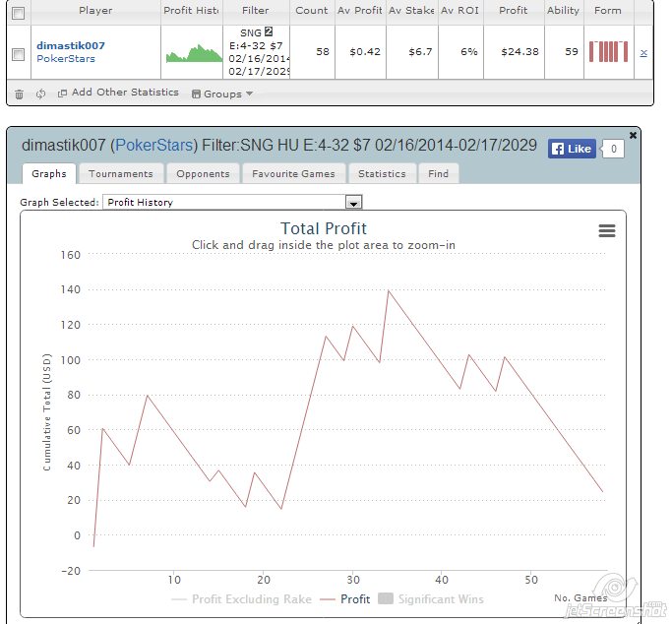The width and height of the screenshot is (672, 624).
Task: Click the red Form bars graphic
Action: click(x=609, y=51)
